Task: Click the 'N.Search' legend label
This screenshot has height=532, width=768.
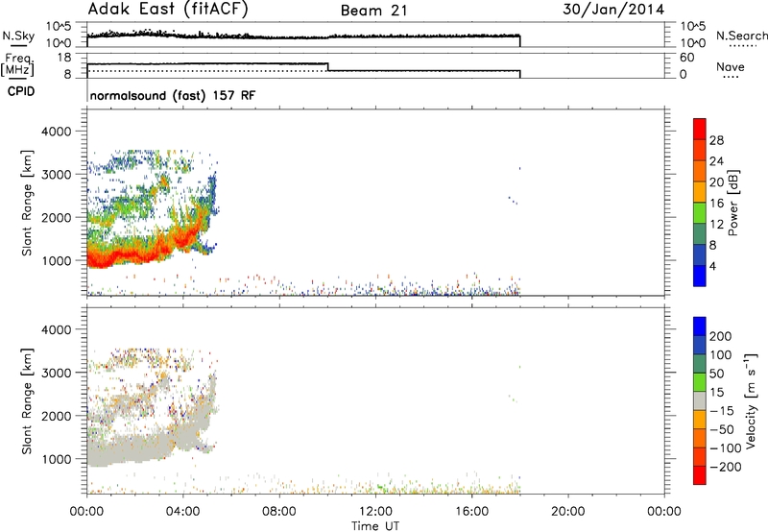Action: pyautogui.click(x=741, y=36)
